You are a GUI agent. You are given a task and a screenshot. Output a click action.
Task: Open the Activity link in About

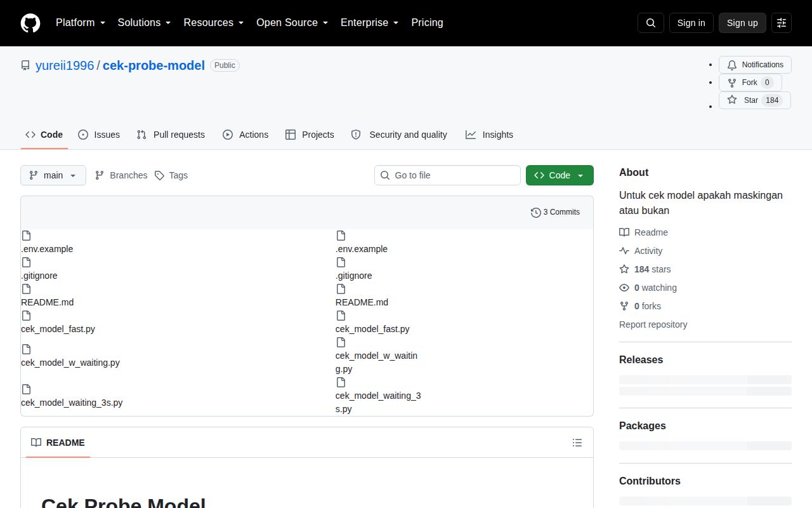pyautogui.click(x=641, y=251)
